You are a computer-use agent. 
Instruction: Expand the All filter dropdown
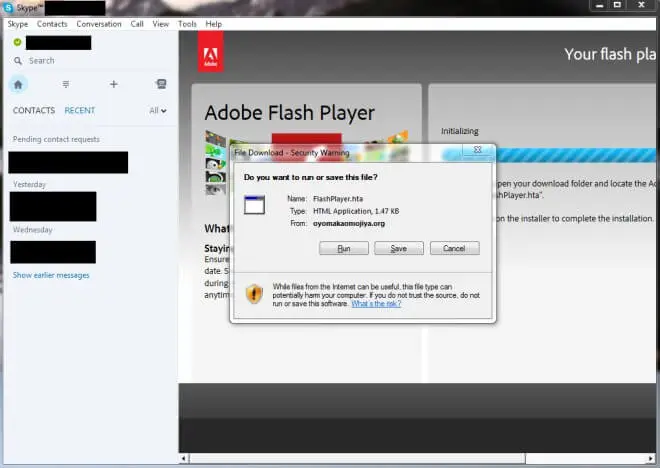click(x=158, y=111)
